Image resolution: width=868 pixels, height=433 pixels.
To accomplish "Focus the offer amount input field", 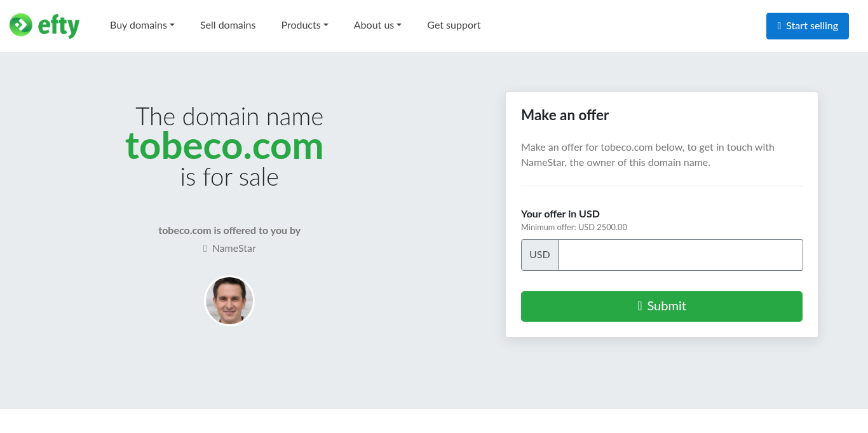I will (x=681, y=255).
